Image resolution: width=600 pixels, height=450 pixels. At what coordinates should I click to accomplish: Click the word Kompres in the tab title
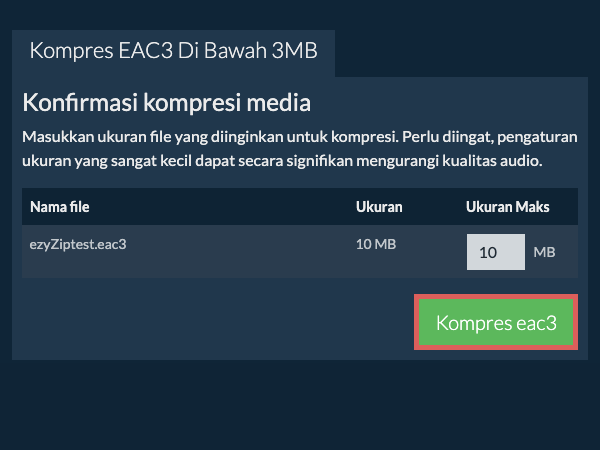click(x=63, y=51)
